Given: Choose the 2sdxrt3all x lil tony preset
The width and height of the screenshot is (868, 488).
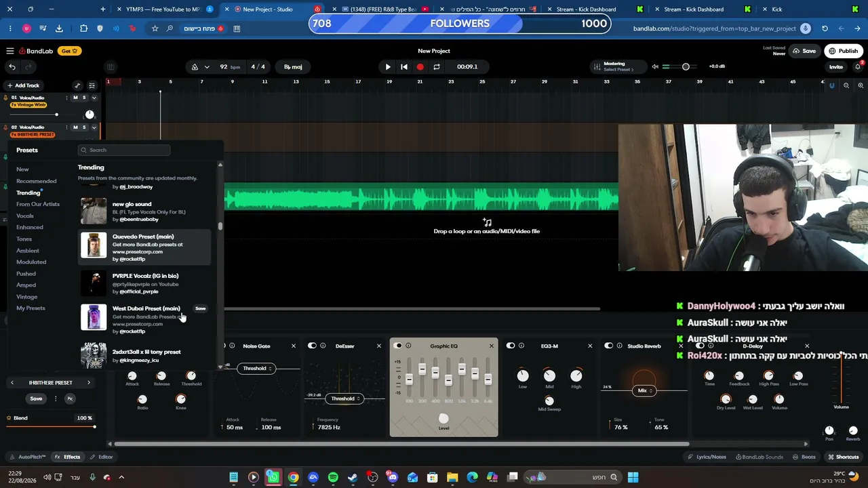Looking at the screenshot, I should tap(145, 355).
